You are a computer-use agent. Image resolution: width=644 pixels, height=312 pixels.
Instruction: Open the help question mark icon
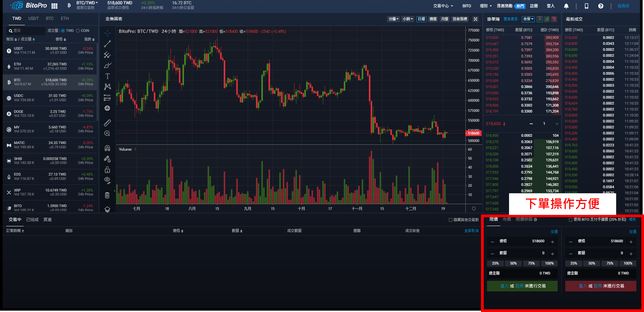click(x=601, y=6)
